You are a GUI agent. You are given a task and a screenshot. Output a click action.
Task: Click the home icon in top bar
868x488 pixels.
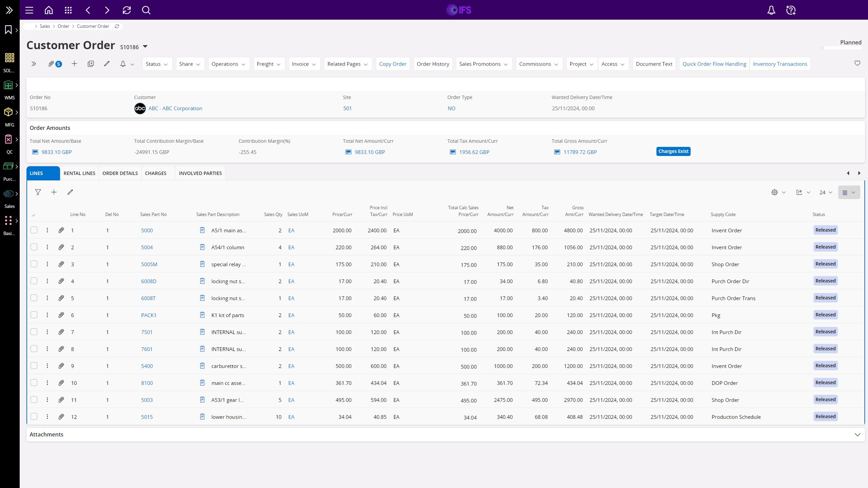click(49, 10)
